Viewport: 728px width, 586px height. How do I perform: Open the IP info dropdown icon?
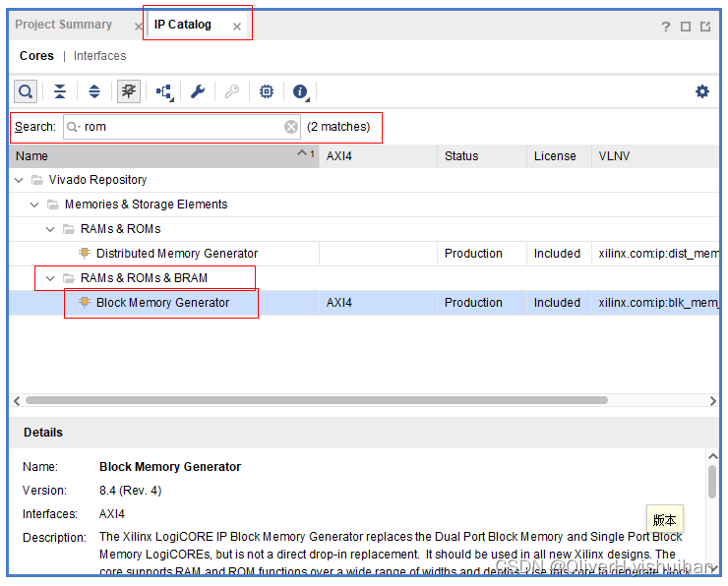pyautogui.click(x=301, y=91)
